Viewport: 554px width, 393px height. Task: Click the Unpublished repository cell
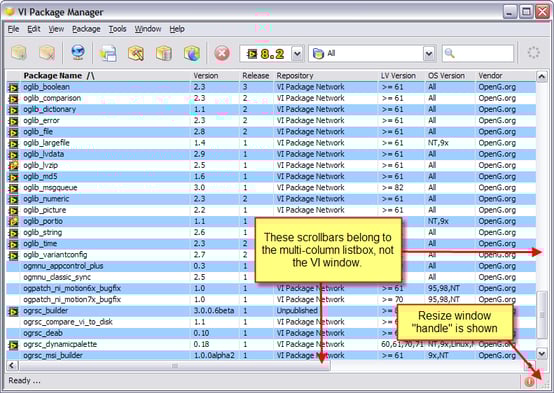pyautogui.click(x=297, y=311)
